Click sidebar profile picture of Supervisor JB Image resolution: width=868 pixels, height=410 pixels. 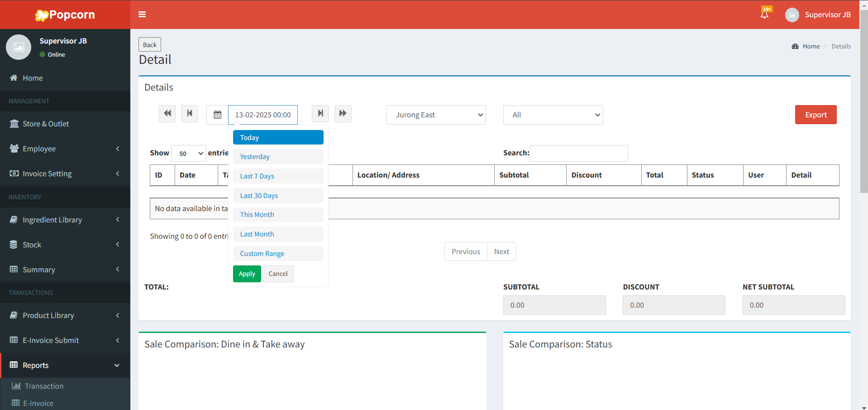[19, 47]
